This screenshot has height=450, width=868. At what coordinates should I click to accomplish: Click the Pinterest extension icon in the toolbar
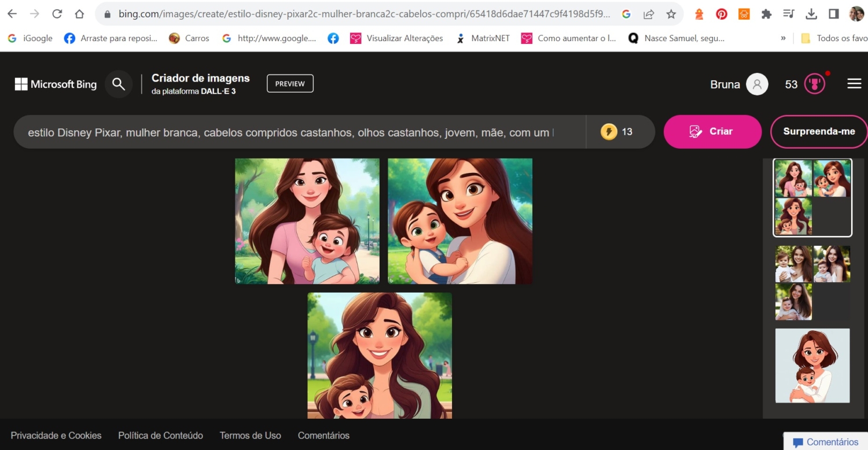[721, 14]
